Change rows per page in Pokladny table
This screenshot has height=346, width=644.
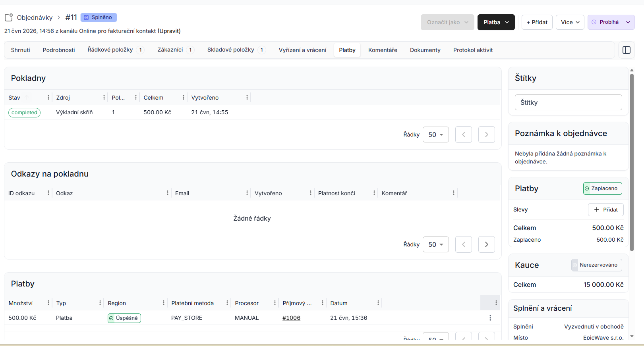coord(436,135)
